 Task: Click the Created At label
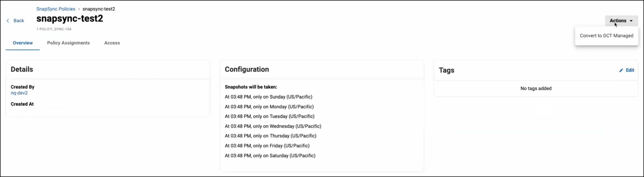pyautogui.click(x=22, y=104)
